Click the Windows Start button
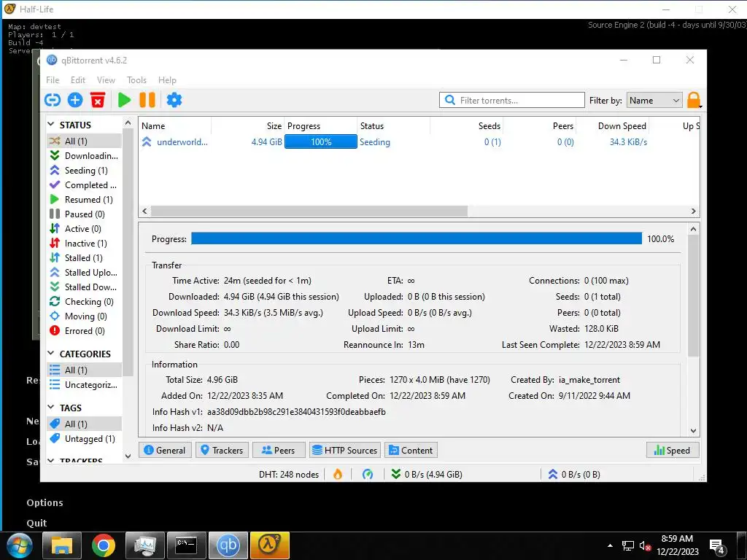This screenshot has width=747, height=560. 20,545
